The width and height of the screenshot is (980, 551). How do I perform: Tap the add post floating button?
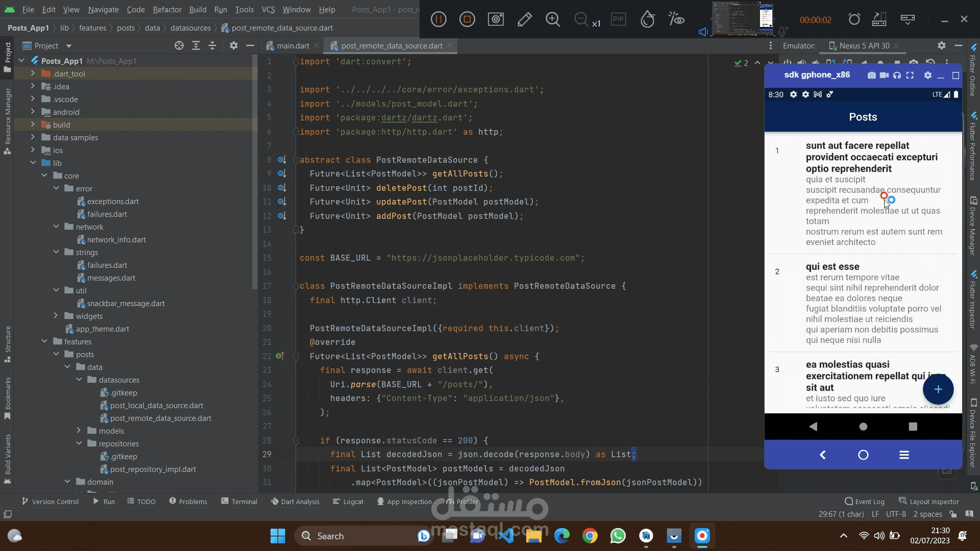coord(938,389)
